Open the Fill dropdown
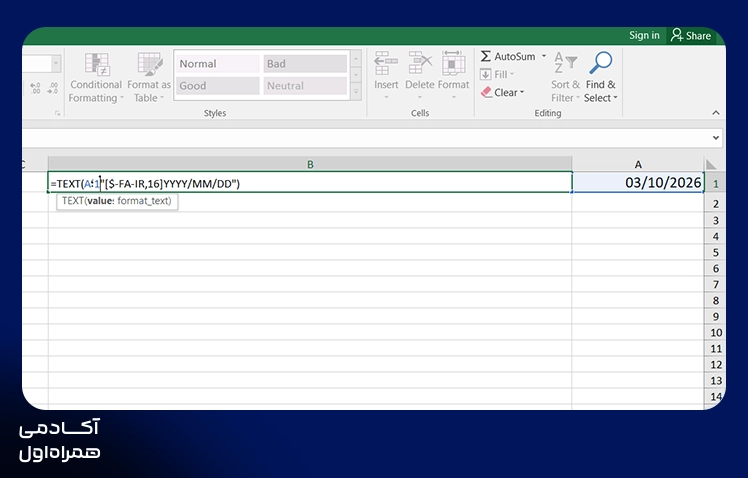Screen dimensions: 748x478 point(498,74)
